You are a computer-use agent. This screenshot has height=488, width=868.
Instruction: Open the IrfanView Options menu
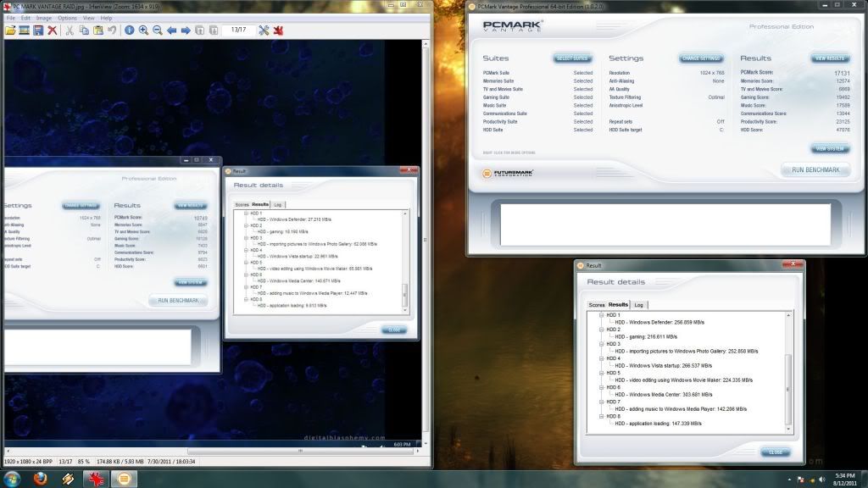(x=67, y=19)
